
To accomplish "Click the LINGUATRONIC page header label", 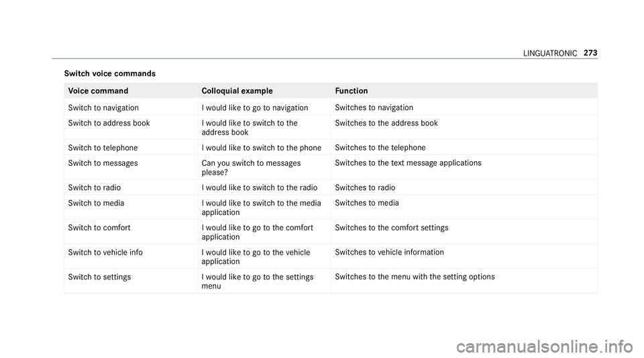I will [x=550, y=54].
